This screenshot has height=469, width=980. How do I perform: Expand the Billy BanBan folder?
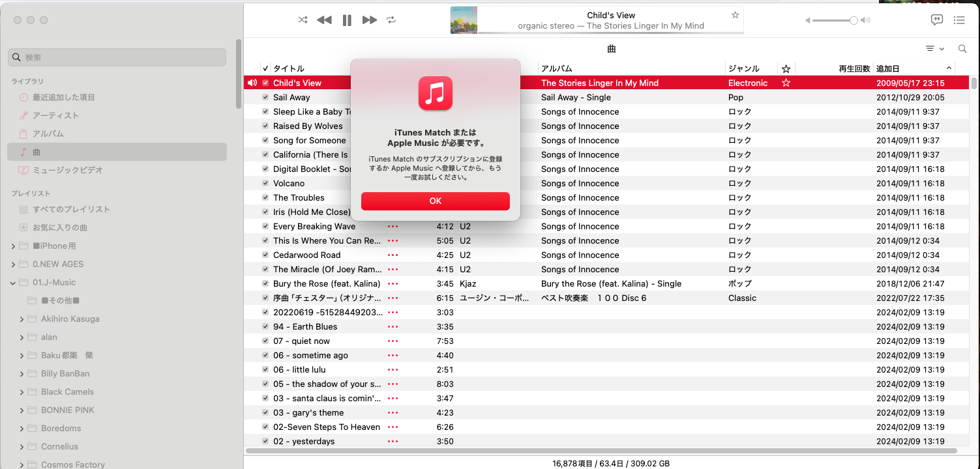click(22, 374)
